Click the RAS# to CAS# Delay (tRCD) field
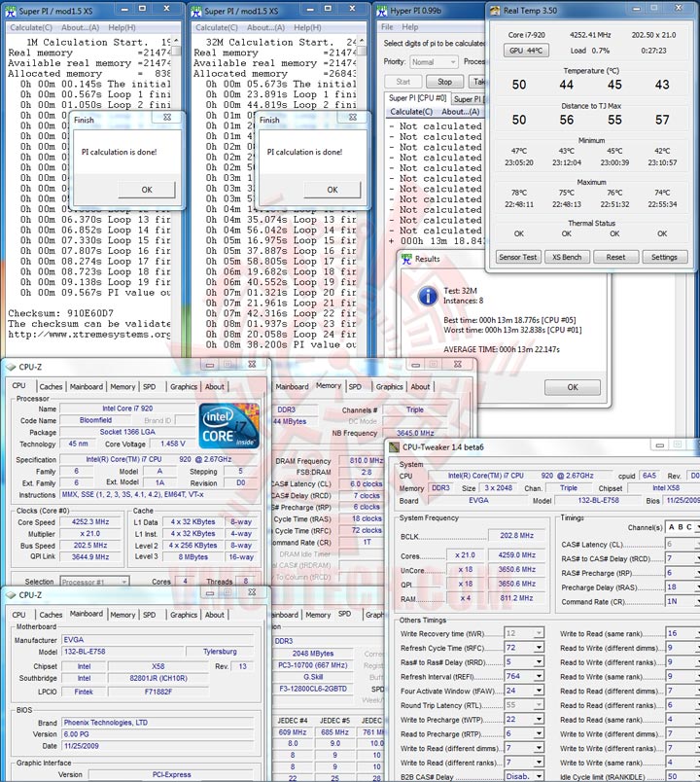This screenshot has width=700, height=782. pos(682,558)
